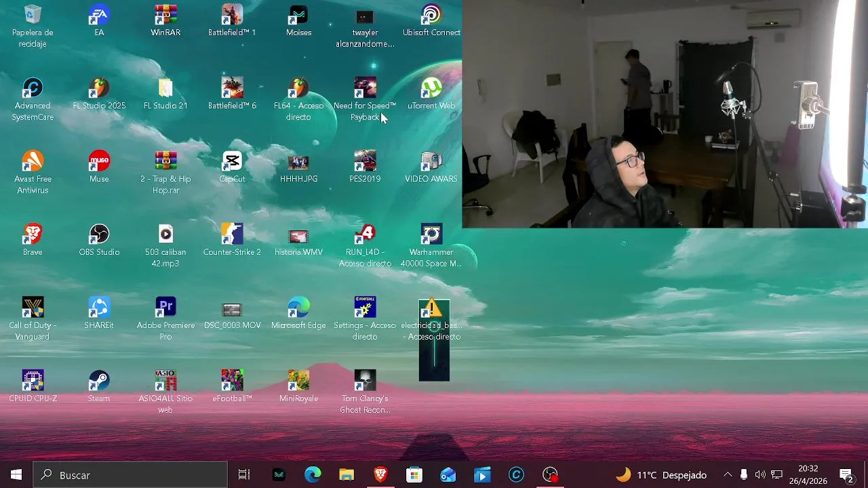Image resolution: width=868 pixels, height=488 pixels.
Task: Open File Explorer from taskbar
Action: [347, 475]
